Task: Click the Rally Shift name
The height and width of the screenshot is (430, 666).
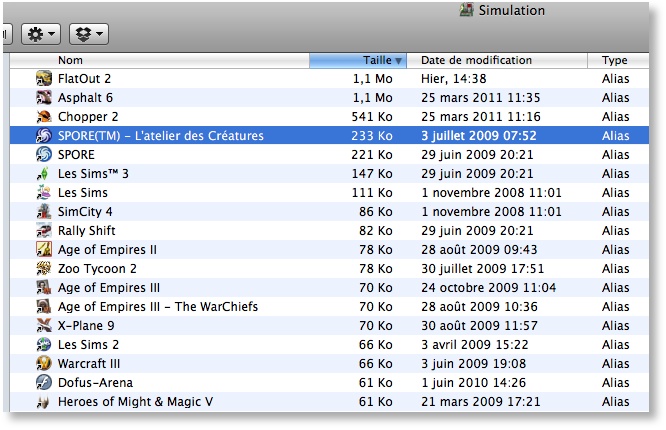Action: click(87, 230)
